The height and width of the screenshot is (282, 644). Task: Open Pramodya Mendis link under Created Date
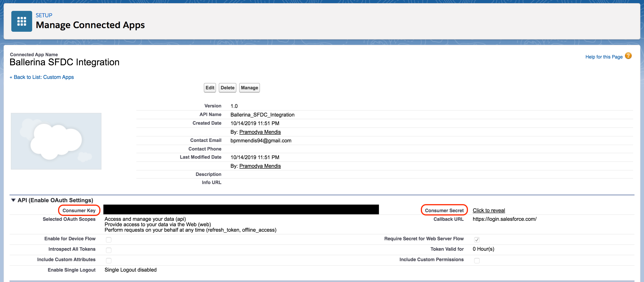click(x=260, y=132)
